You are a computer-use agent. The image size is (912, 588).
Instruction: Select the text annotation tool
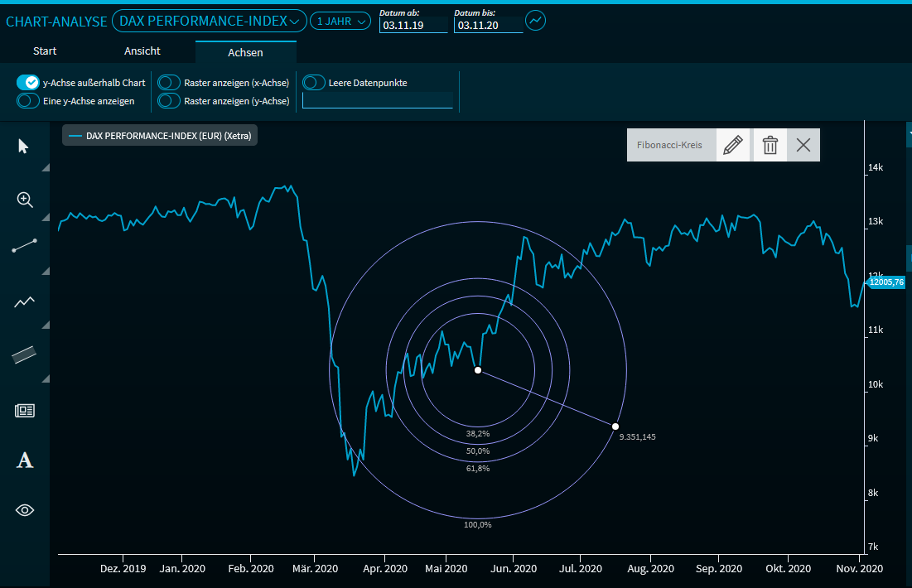point(25,460)
